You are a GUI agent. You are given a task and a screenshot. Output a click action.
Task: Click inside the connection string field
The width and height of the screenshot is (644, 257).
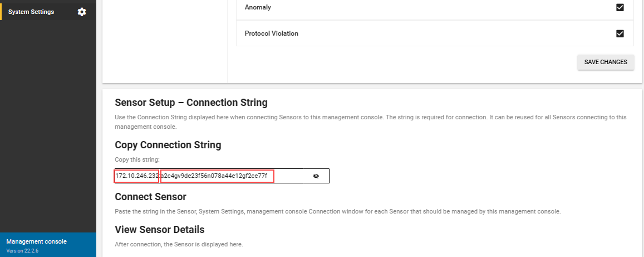click(x=222, y=176)
